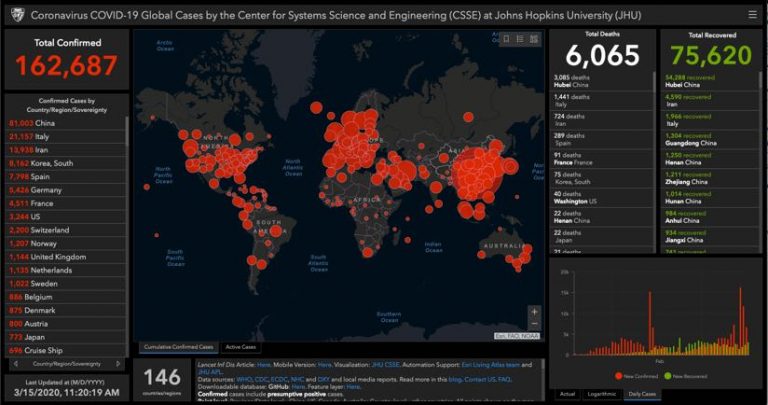Switch to Cumulative Confirmed Cases map tab
Screen dimensions: 768x405
pyautogui.click(x=178, y=347)
